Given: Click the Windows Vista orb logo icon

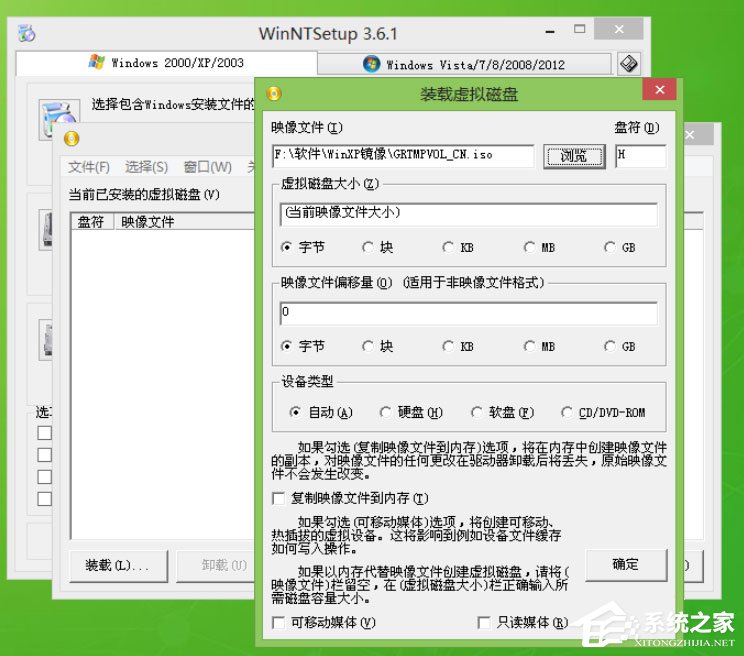Looking at the screenshot, I should (372, 64).
